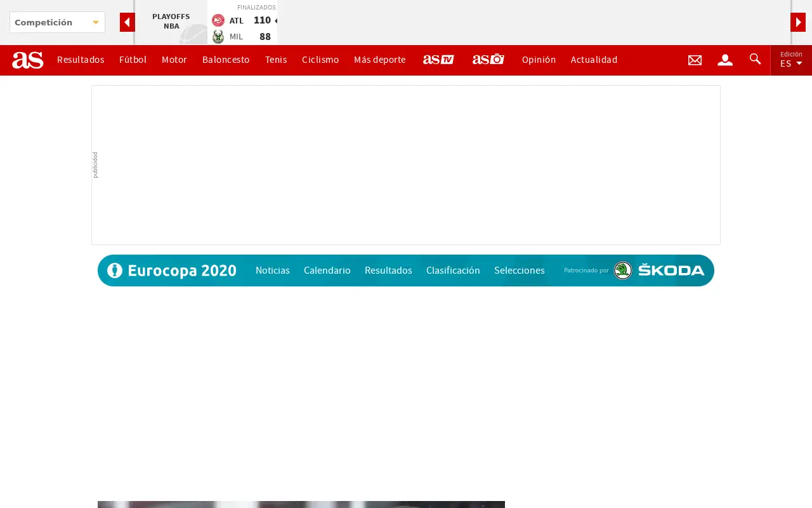The height and width of the screenshot is (508, 812).
Task: Open Eurocopa Selecciones link
Action: 520,271
